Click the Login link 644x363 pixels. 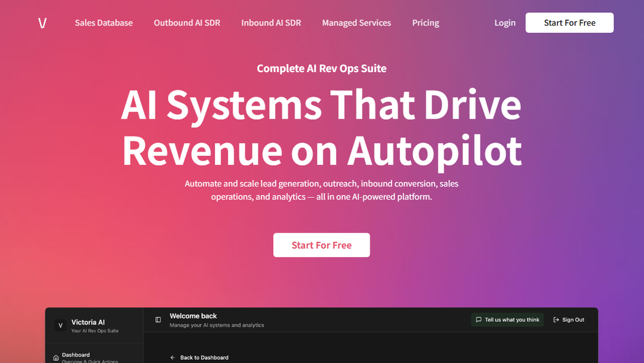505,23
